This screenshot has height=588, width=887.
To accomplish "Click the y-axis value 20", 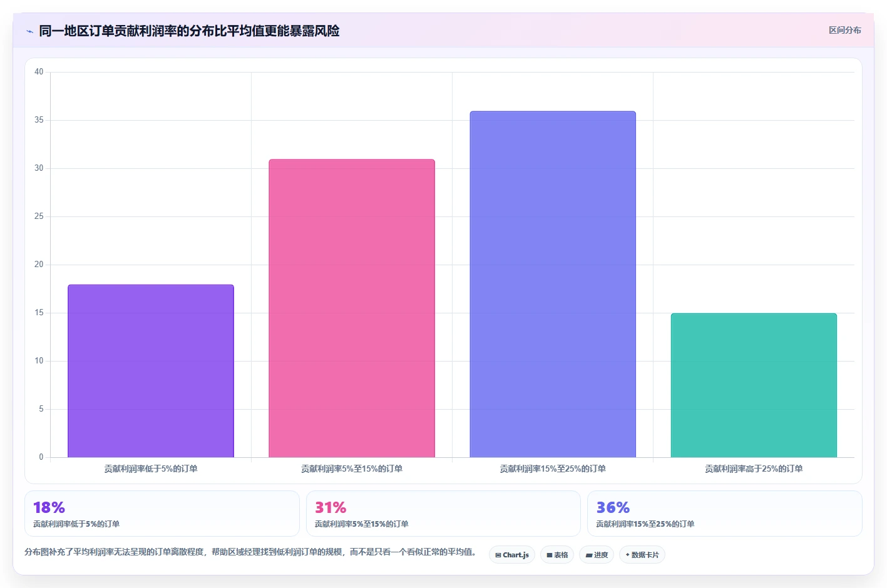I will [x=39, y=265].
